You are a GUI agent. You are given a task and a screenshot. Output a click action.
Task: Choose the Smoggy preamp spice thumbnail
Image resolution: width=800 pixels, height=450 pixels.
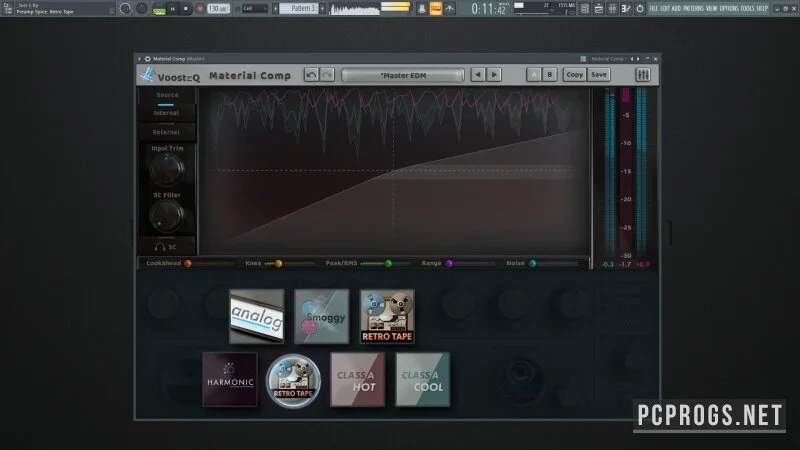point(322,316)
